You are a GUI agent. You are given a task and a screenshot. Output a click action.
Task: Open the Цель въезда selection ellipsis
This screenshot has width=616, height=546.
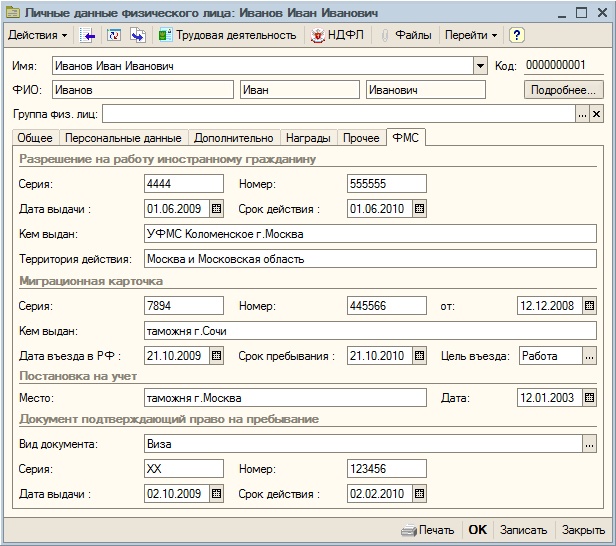pos(589,356)
